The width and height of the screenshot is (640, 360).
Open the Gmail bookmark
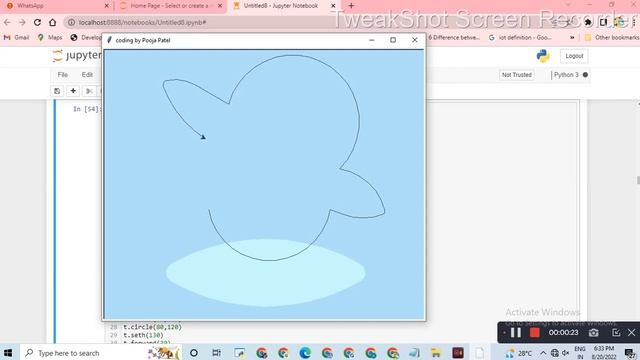pyautogui.click(x=16, y=37)
